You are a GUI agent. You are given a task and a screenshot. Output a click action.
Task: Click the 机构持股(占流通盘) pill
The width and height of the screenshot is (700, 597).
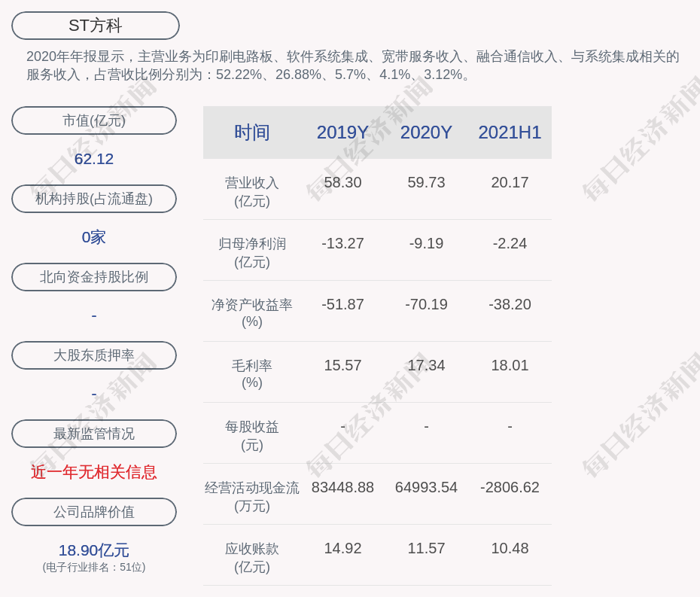point(94,199)
